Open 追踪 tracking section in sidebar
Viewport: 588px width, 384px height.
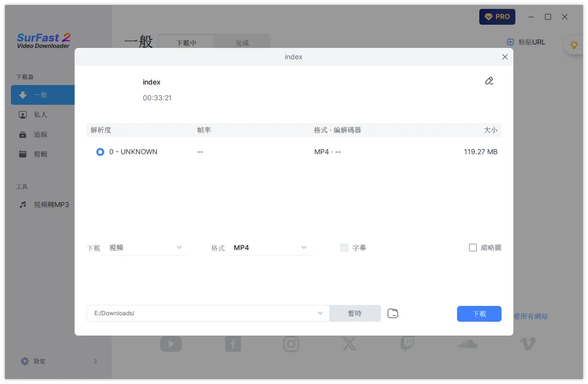tap(41, 134)
